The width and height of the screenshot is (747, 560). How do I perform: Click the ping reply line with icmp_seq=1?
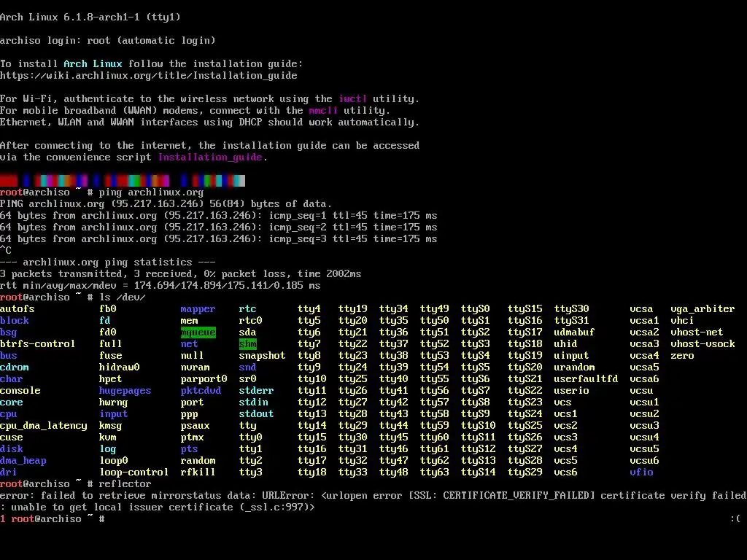click(219, 216)
